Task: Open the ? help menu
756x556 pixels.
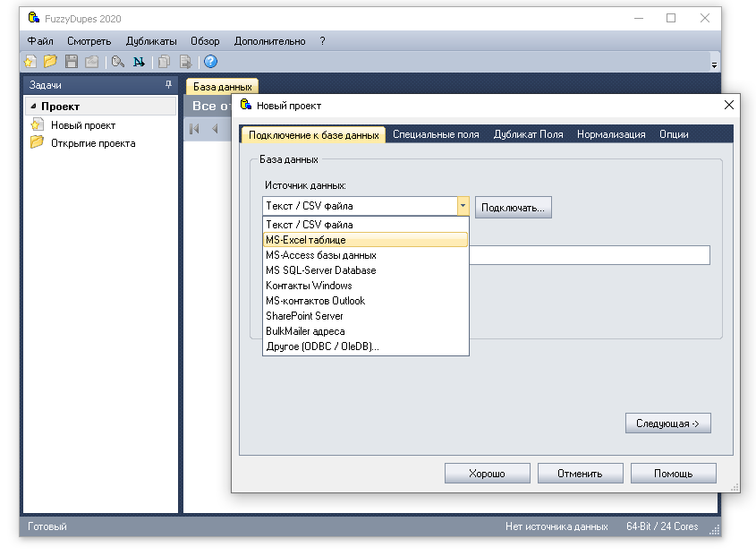Action: (x=322, y=41)
